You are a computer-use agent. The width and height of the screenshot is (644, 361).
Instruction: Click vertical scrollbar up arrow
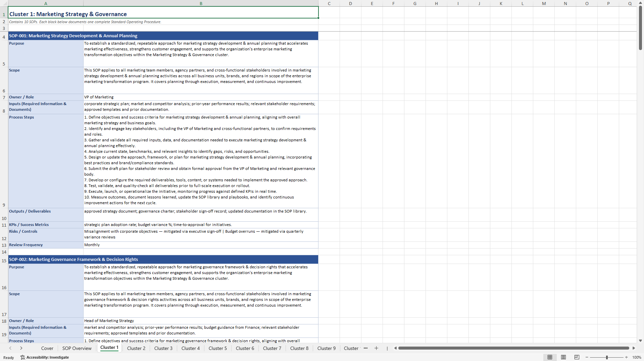coord(640,2)
